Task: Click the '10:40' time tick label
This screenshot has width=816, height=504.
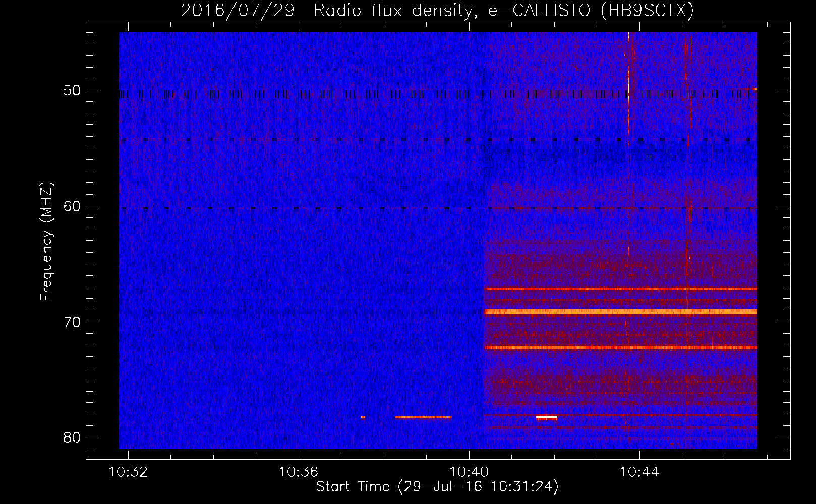Action: click(x=469, y=472)
